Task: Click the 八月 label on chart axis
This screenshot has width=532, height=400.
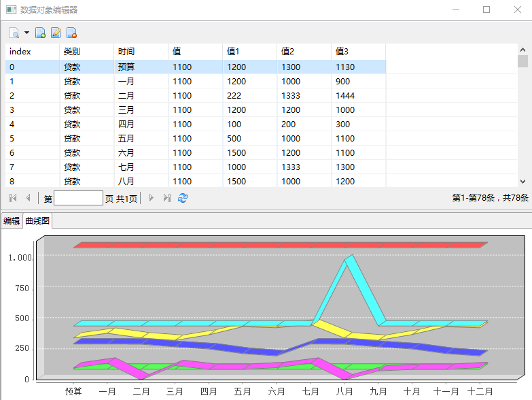Action: coord(344,392)
